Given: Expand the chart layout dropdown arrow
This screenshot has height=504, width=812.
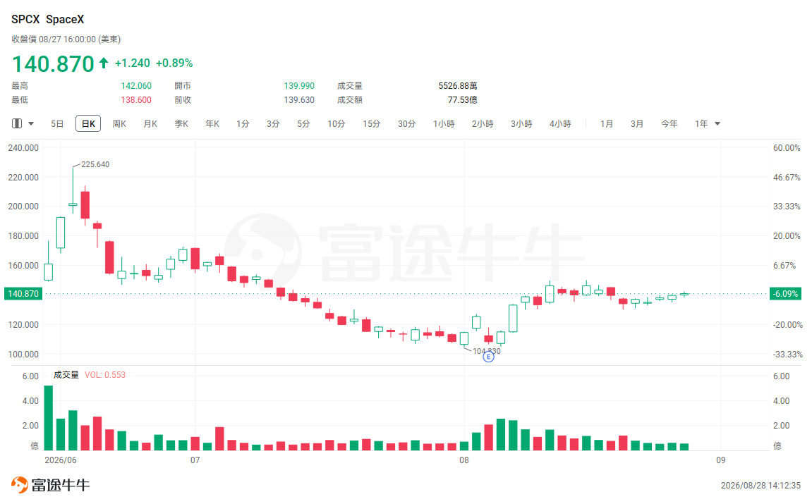Looking at the screenshot, I should (31, 123).
